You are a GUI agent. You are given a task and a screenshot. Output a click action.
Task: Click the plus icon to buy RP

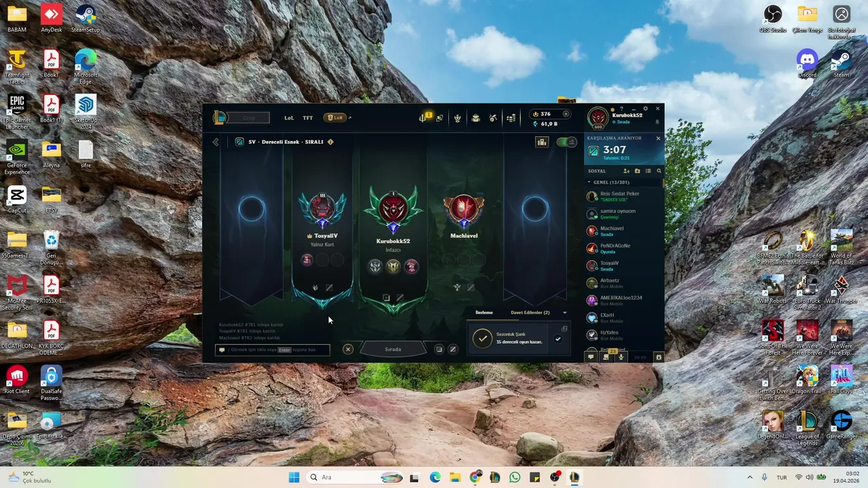coord(566,114)
